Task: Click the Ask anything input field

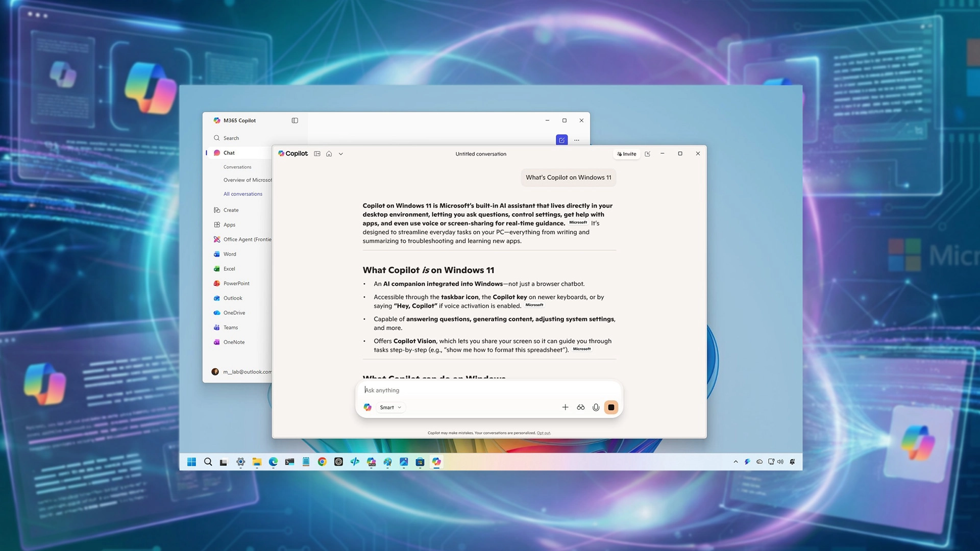Action: click(x=459, y=390)
